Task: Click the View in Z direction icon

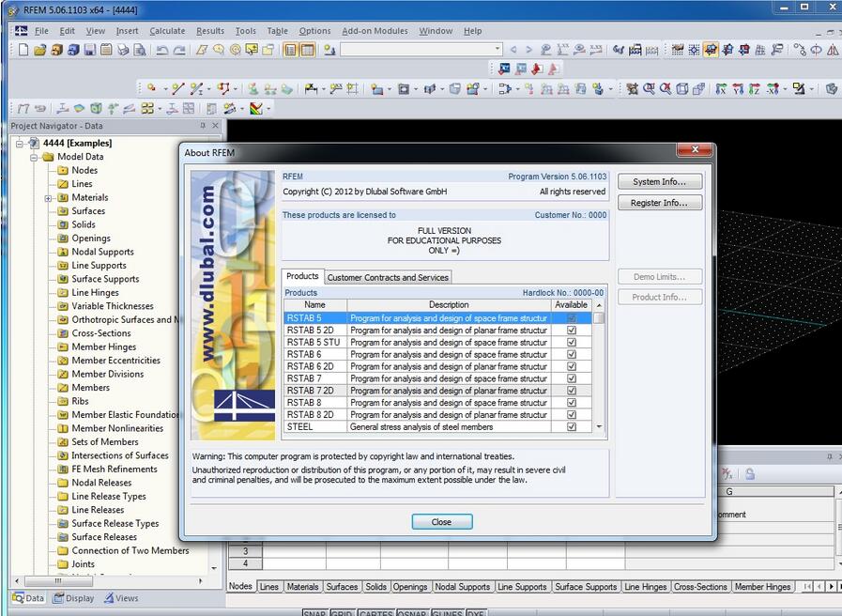Action: pos(755,88)
